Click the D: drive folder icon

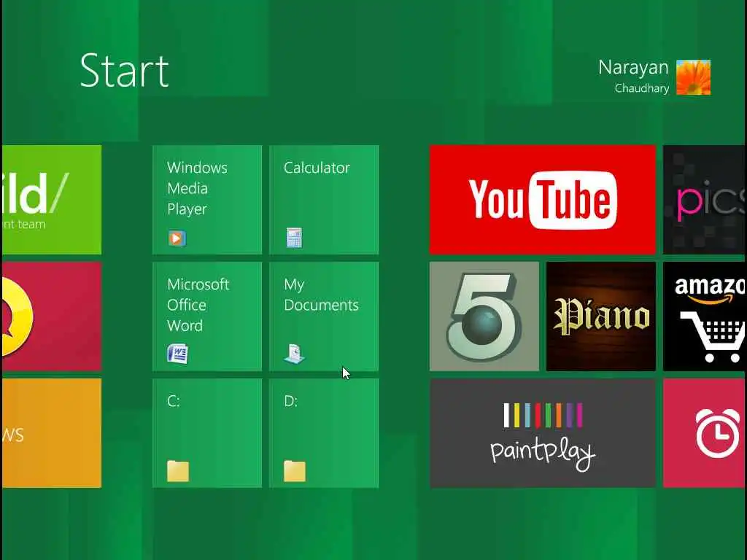coord(295,471)
